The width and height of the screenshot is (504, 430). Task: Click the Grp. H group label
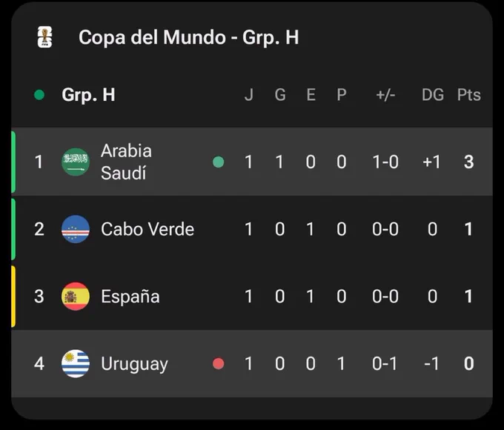point(88,95)
